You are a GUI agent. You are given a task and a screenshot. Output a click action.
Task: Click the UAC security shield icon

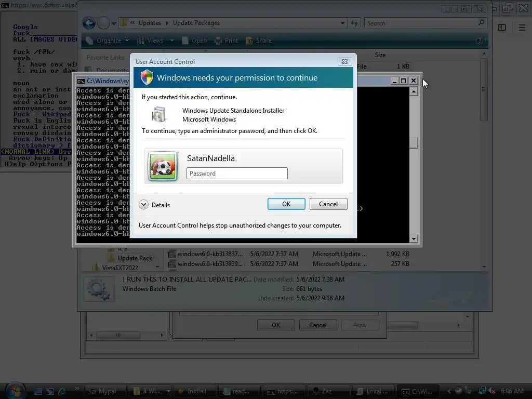click(x=147, y=77)
